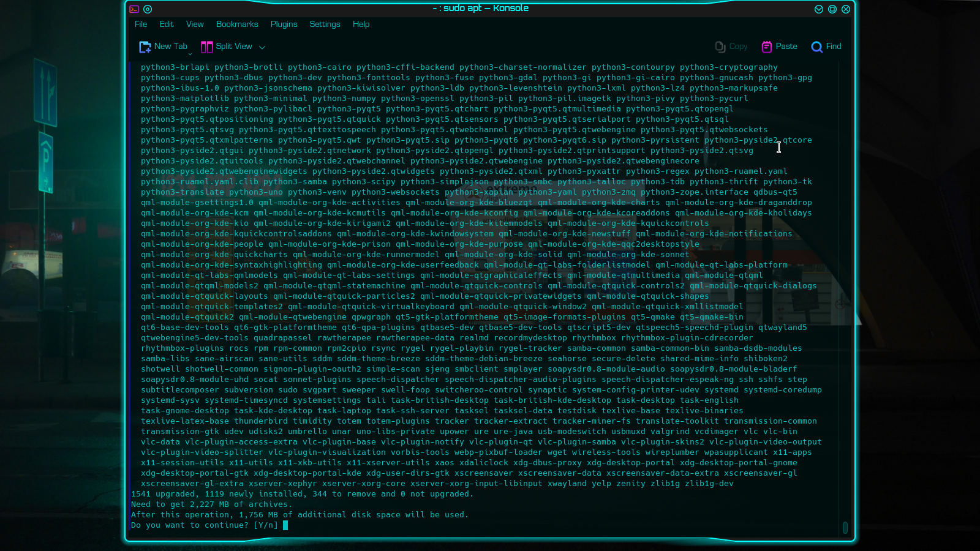Open the Bookmarks menu
The width and height of the screenshot is (980, 551).
tap(237, 24)
